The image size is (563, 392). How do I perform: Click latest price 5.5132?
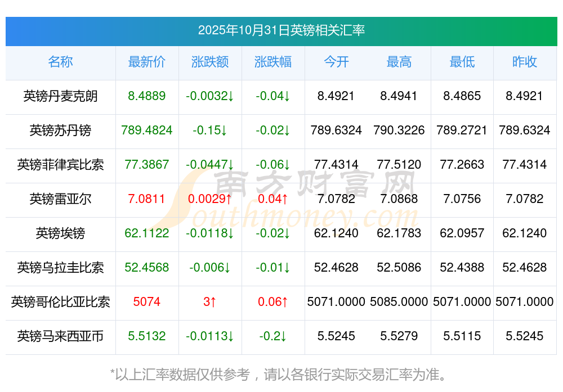point(147,336)
